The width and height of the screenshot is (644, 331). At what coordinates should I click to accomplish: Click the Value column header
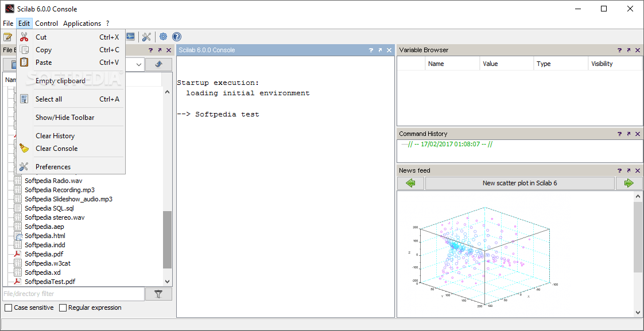[x=507, y=64]
